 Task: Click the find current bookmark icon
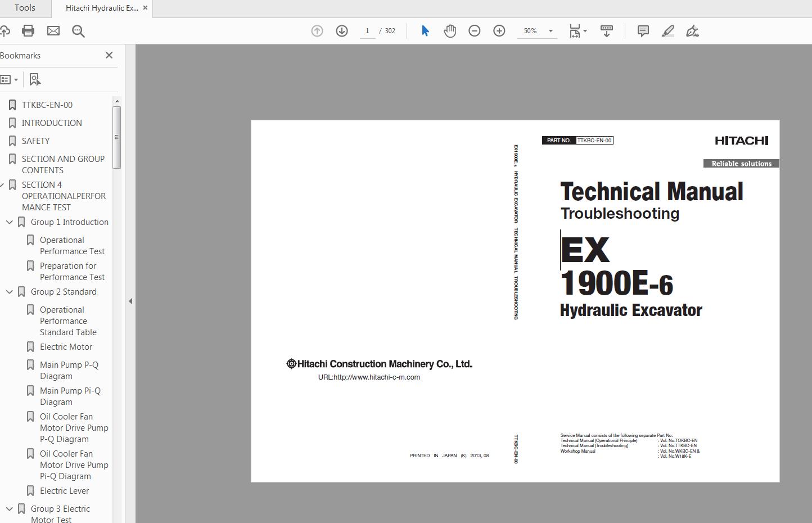[x=35, y=79]
